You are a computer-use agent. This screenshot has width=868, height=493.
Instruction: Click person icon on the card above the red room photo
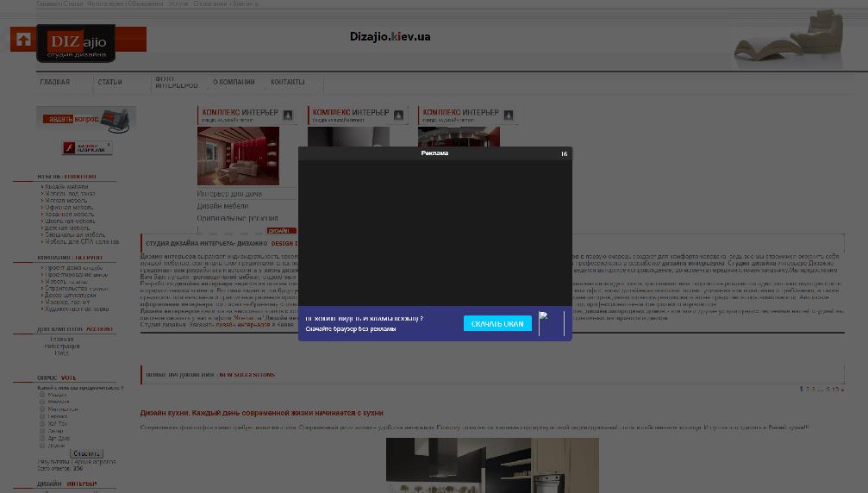point(288,115)
